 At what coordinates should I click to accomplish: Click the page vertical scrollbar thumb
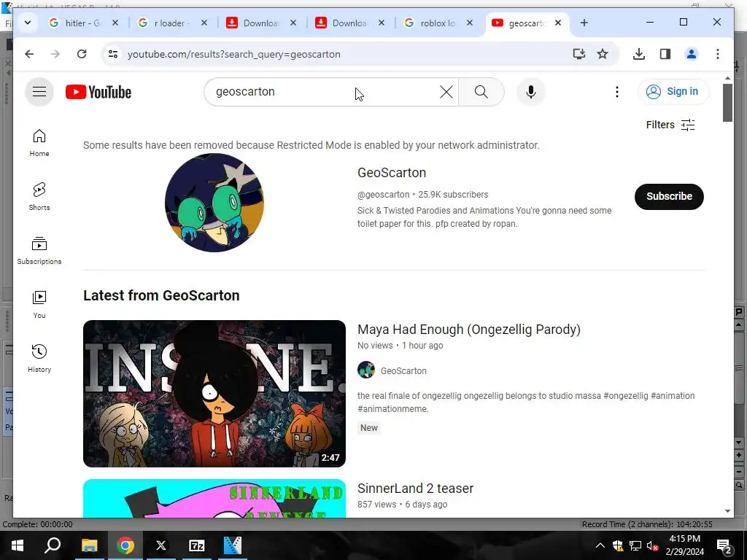pyautogui.click(x=727, y=103)
